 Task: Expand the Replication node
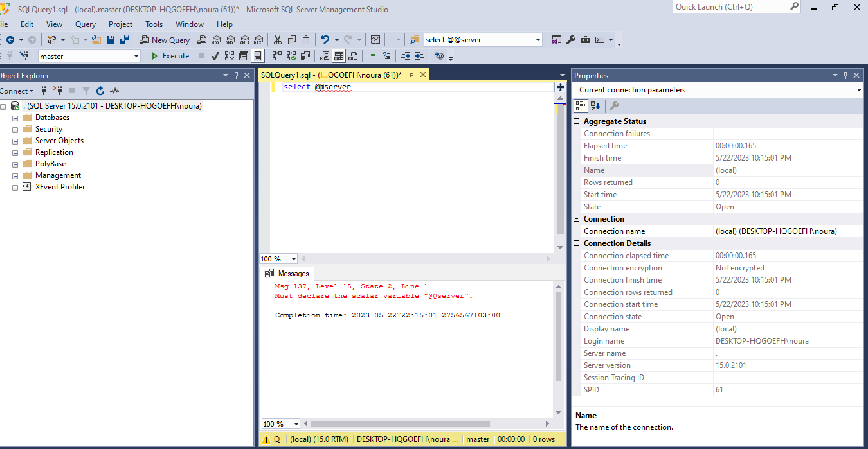pos(15,153)
